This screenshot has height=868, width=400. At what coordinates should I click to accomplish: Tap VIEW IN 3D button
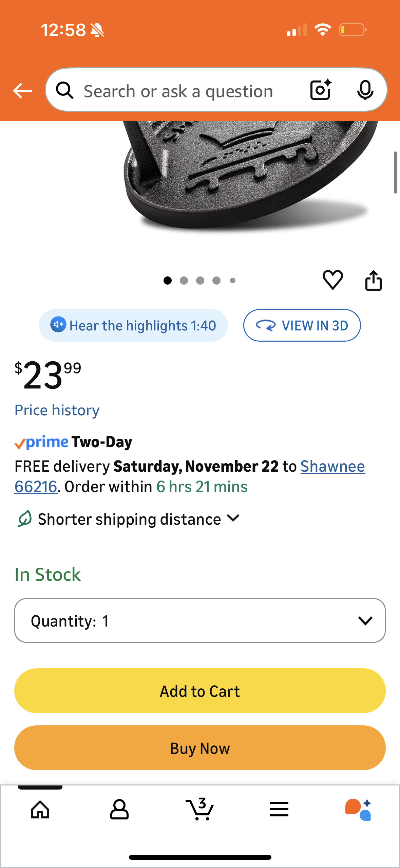pyautogui.click(x=302, y=325)
